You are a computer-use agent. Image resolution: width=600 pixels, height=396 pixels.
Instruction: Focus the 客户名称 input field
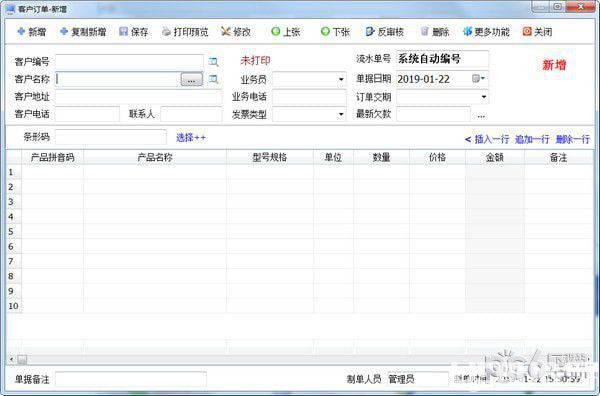(118, 79)
